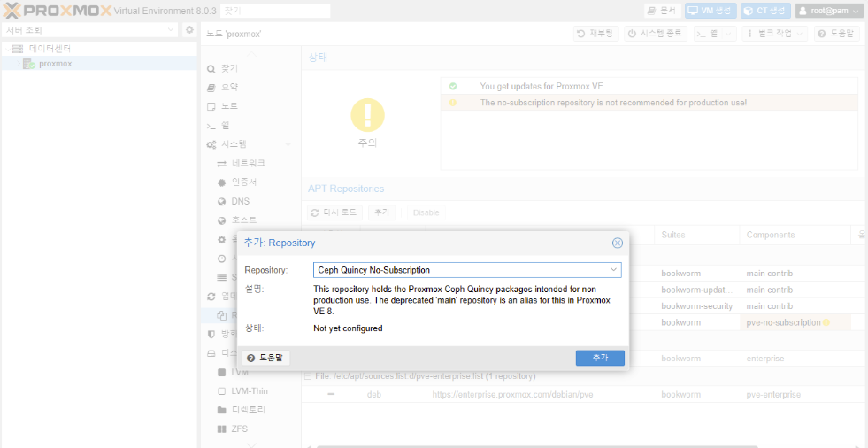868x448 pixels.
Task: Click the datacenter server icon in the tree
Action: [18, 49]
